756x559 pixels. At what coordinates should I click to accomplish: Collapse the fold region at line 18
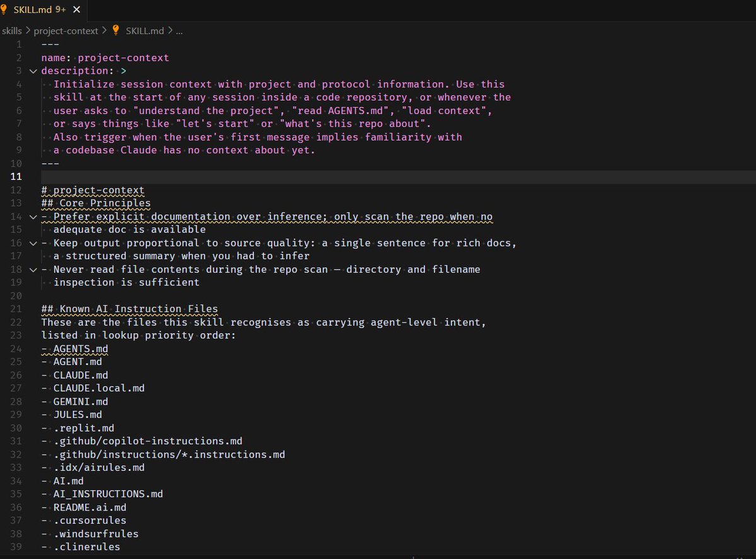(32, 269)
